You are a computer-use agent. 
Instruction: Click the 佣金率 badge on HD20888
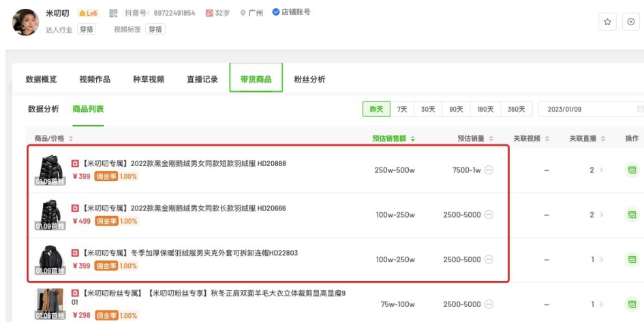(x=106, y=176)
